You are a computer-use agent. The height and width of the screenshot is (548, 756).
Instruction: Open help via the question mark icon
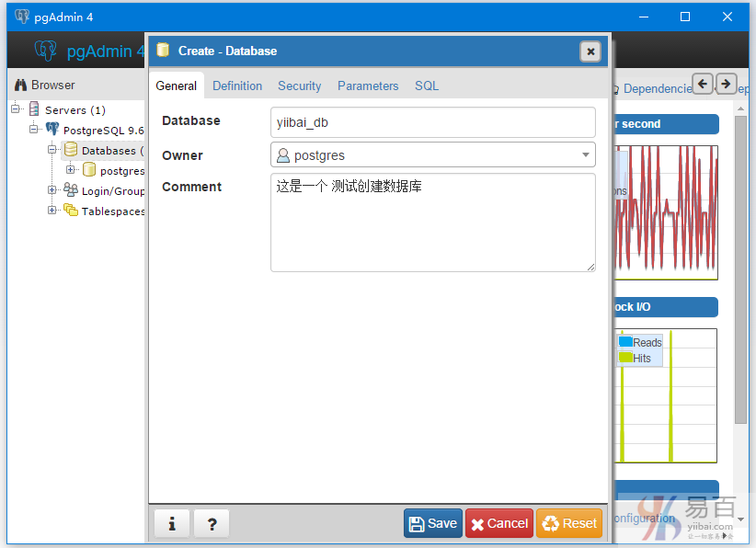click(212, 523)
